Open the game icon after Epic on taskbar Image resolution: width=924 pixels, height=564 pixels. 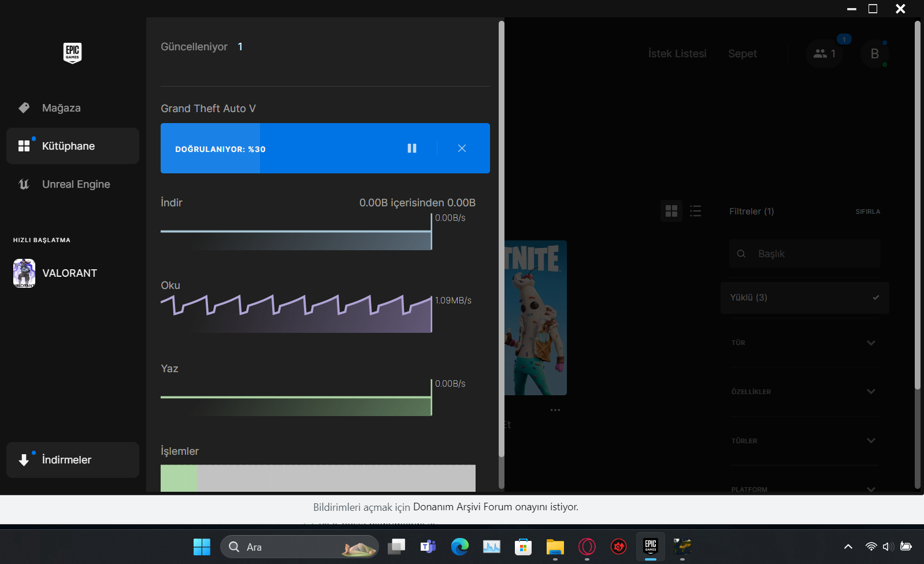682,547
